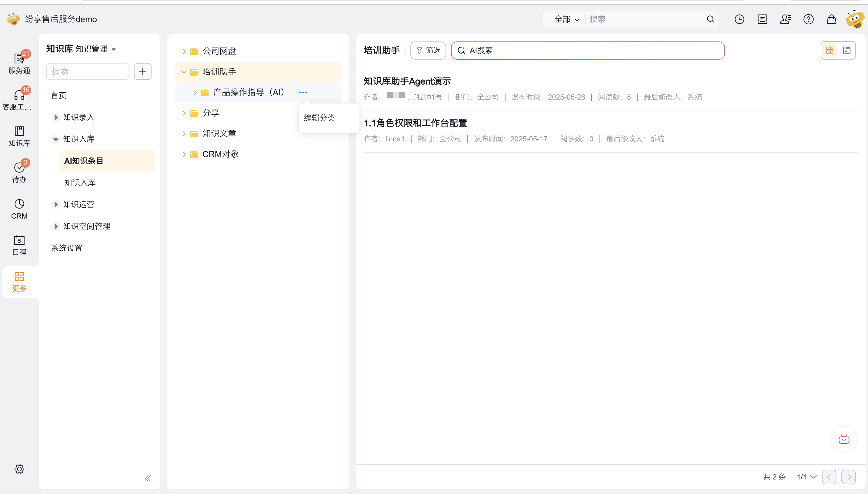The width and height of the screenshot is (868, 494).
Task: Switch to folder list view
Action: pos(846,50)
